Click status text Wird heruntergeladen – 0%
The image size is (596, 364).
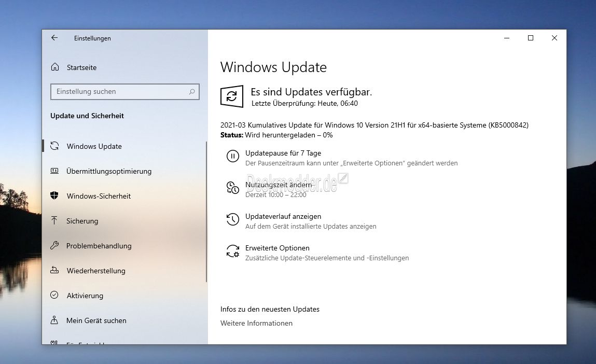289,135
